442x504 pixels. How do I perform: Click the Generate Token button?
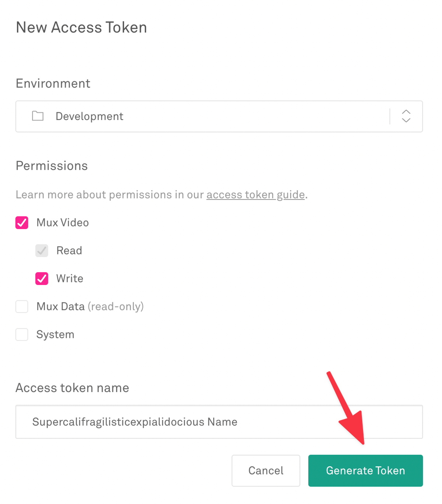(365, 470)
